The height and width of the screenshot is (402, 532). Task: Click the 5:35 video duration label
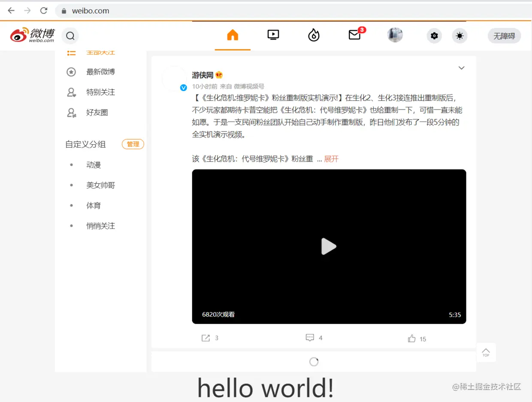tap(455, 315)
